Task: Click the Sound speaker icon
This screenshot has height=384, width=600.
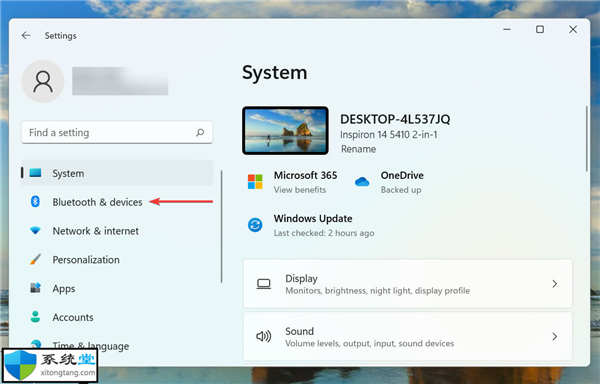Action: coord(264,336)
